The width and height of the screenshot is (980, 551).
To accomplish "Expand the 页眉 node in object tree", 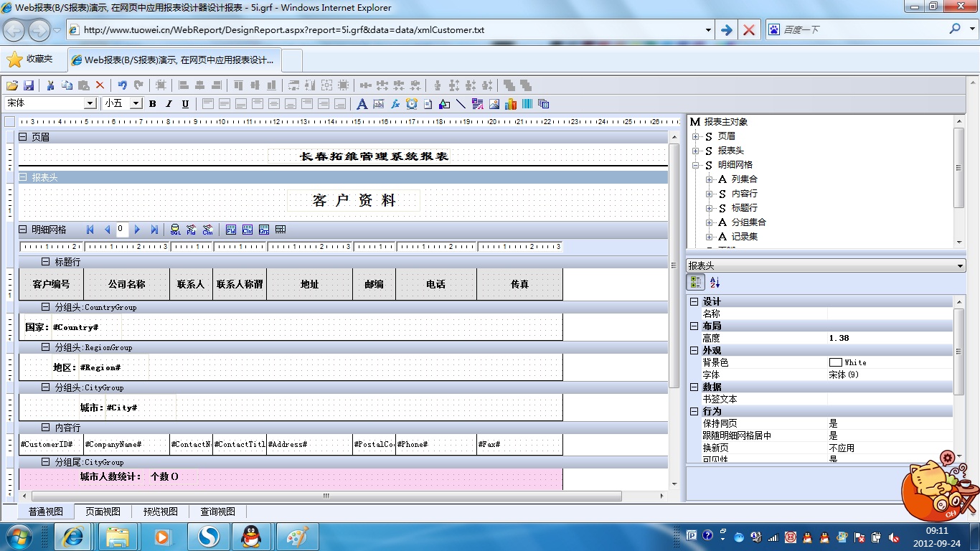I will [x=695, y=136].
